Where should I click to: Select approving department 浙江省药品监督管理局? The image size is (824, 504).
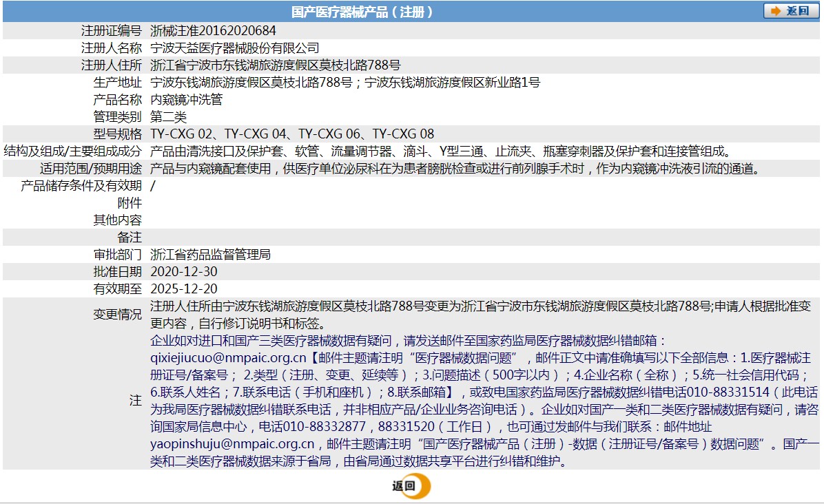pos(210,255)
